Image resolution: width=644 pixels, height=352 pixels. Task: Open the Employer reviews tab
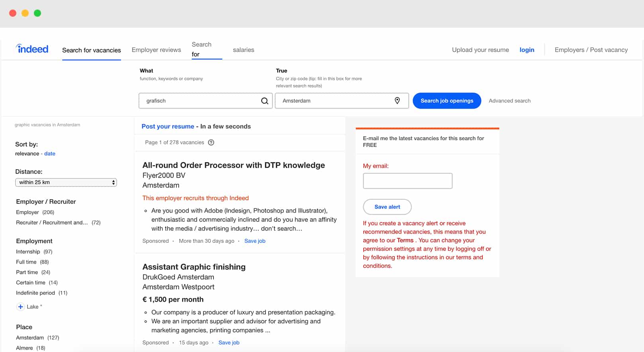(x=156, y=50)
